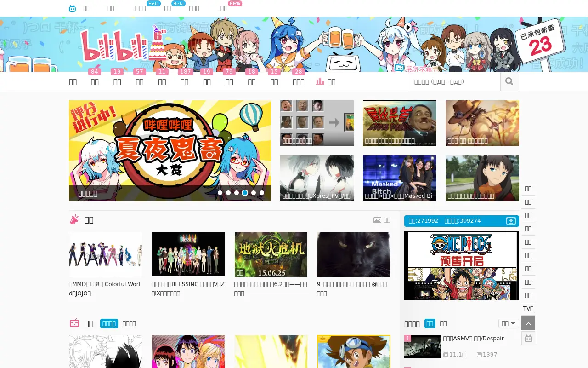Select the second ranking tab beside the blue one
This screenshot has width=588, height=368.
[443, 323]
